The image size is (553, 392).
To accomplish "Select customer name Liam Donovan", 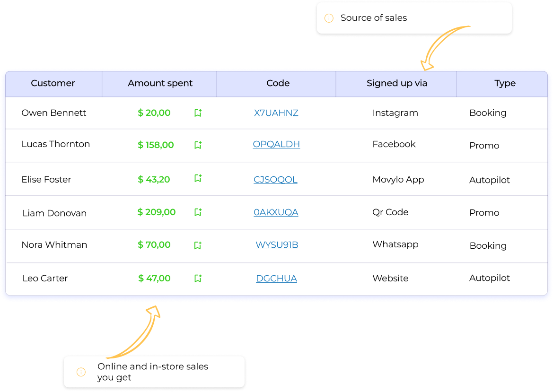I will (54, 213).
